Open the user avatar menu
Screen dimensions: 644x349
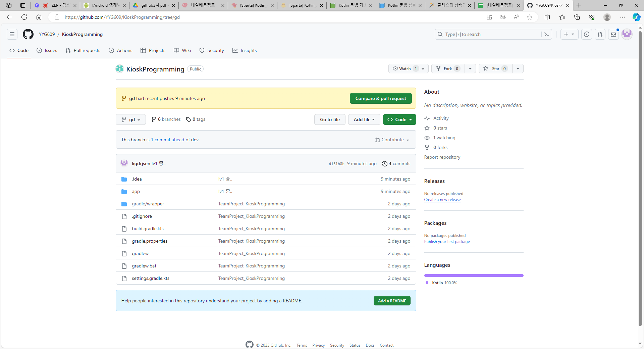627,34
